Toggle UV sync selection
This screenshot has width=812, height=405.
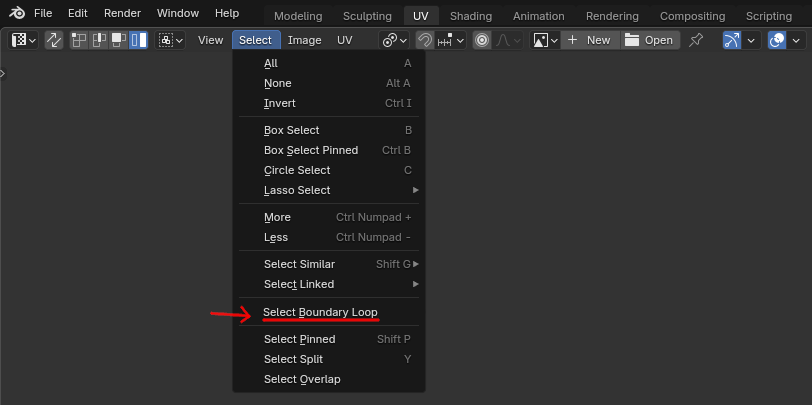pos(54,40)
